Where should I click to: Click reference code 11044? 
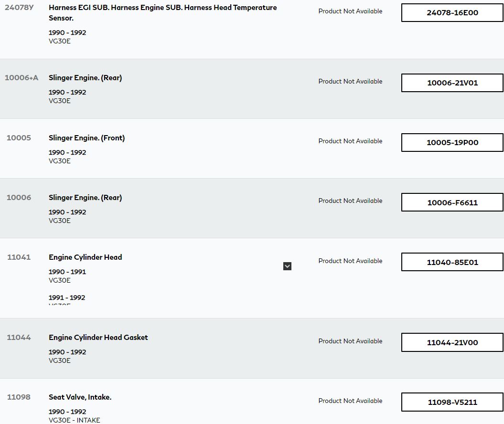tap(19, 338)
